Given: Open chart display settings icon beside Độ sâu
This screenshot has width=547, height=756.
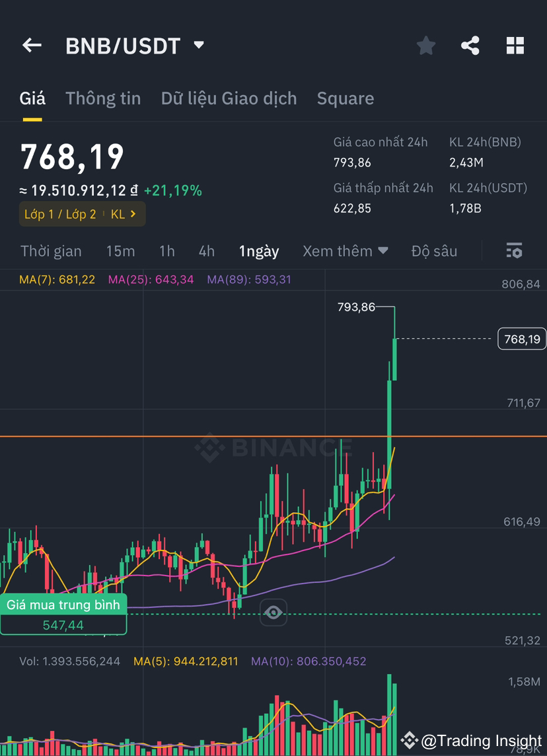Looking at the screenshot, I should [514, 251].
